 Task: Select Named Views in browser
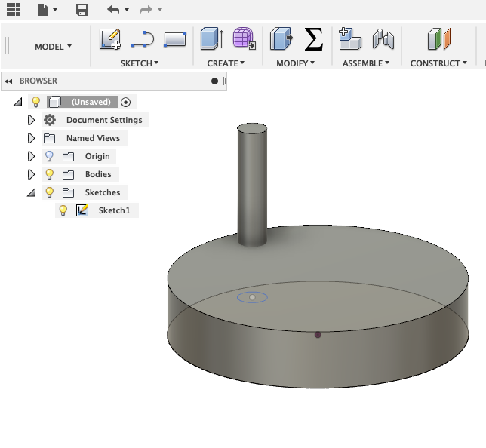pyautogui.click(x=85, y=138)
